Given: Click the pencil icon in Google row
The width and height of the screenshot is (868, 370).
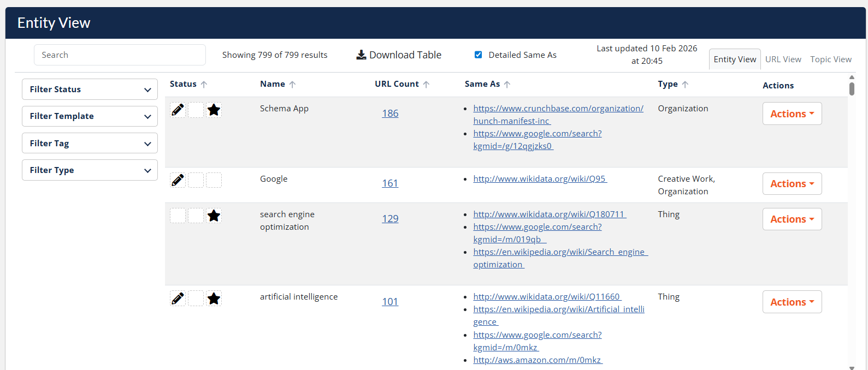Looking at the screenshot, I should [x=178, y=180].
